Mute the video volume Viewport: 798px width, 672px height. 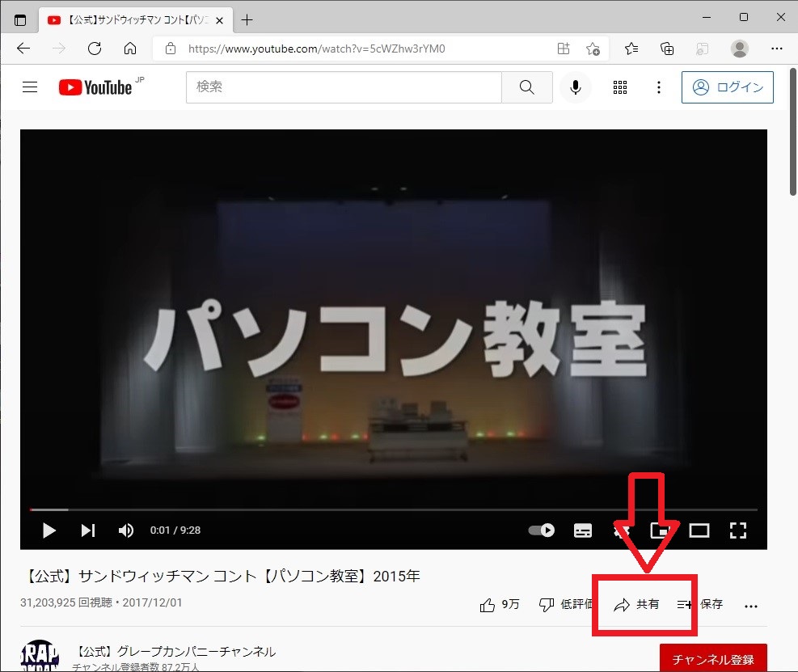[125, 530]
